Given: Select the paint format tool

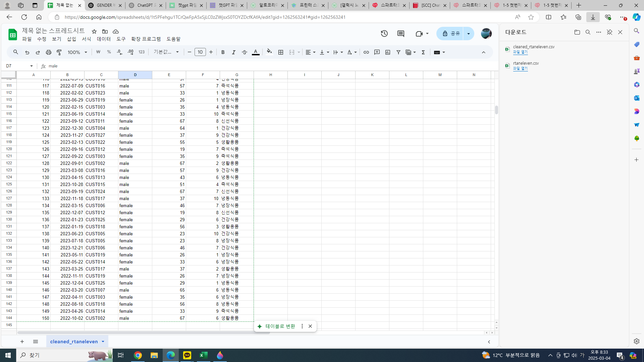Looking at the screenshot, I should click(x=59, y=52).
